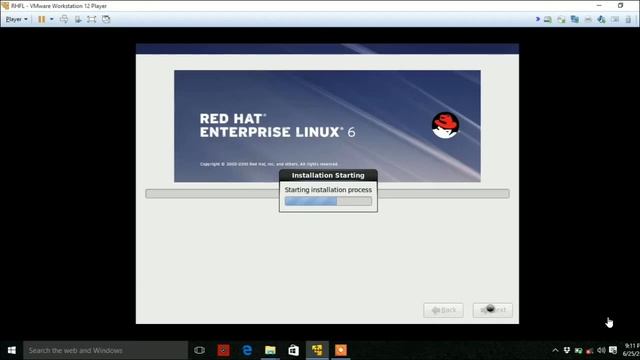Expand the power options arrow beside the pause icon

pos(51,19)
